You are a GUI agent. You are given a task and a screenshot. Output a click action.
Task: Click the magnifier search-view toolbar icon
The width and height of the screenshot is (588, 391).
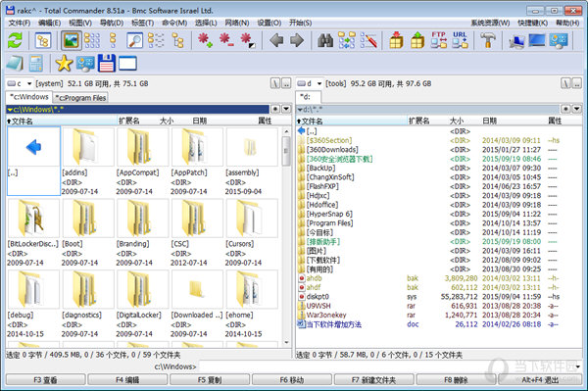(134, 40)
